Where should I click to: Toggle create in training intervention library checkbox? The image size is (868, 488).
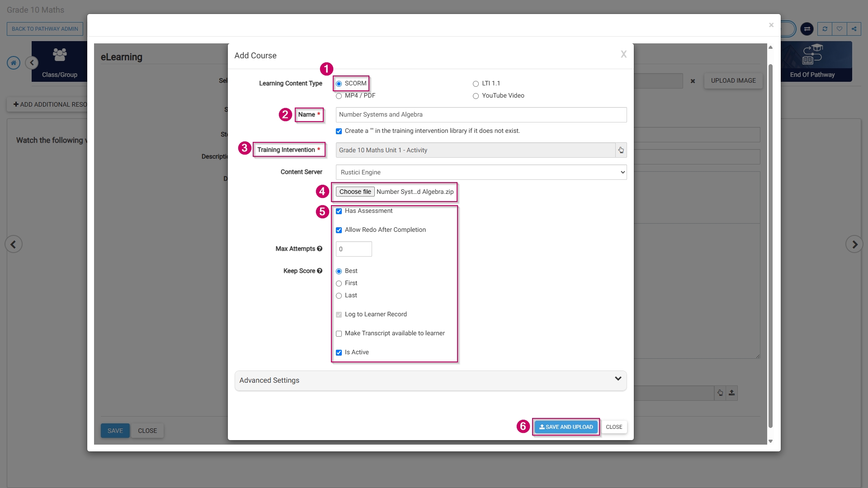tap(339, 131)
